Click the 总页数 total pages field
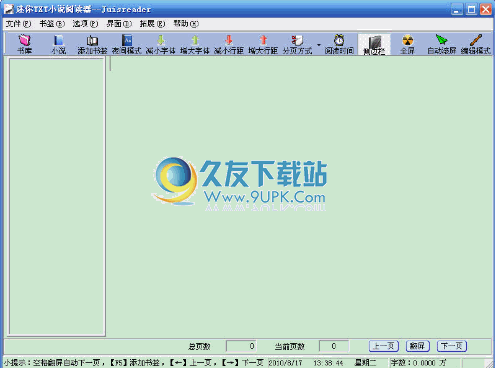This screenshot has width=495, height=368. point(241,346)
